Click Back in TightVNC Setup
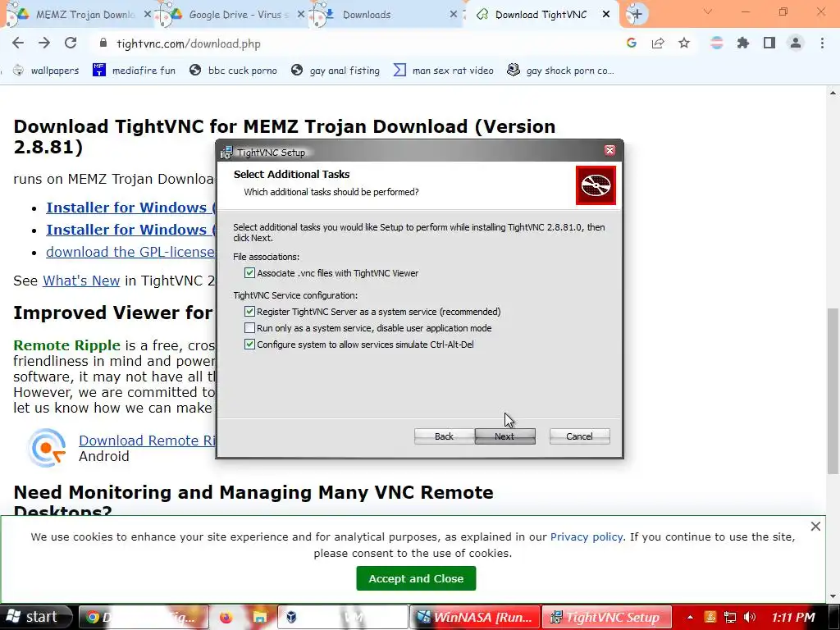The width and height of the screenshot is (840, 630). (x=444, y=436)
